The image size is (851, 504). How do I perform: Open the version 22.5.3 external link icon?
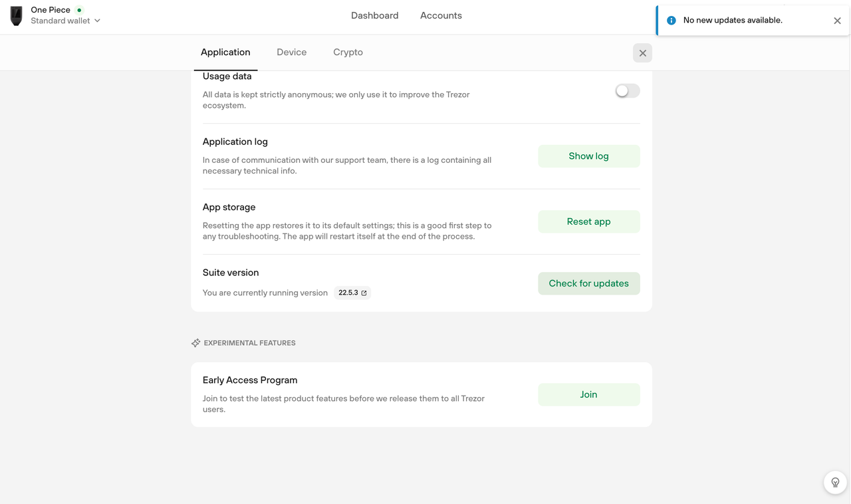pyautogui.click(x=364, y=293)
